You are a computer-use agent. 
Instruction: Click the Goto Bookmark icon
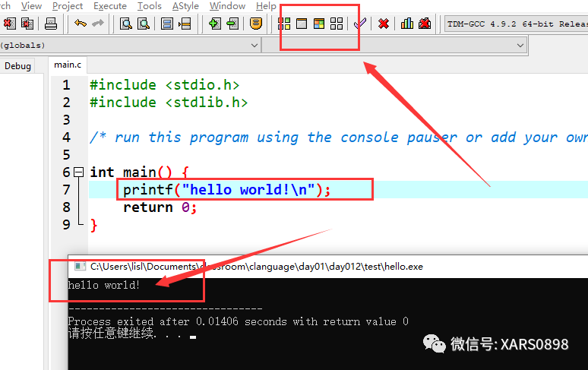[x=256, y=24]
